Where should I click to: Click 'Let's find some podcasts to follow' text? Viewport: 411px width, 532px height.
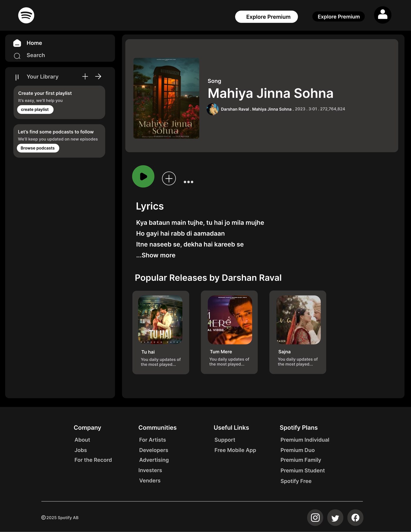point(56,132)
